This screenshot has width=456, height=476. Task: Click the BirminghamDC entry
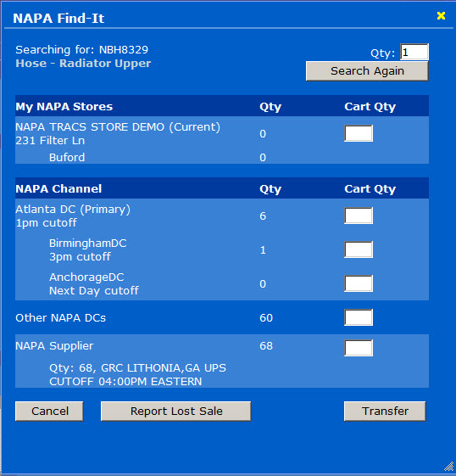click(x=88, y=244)
